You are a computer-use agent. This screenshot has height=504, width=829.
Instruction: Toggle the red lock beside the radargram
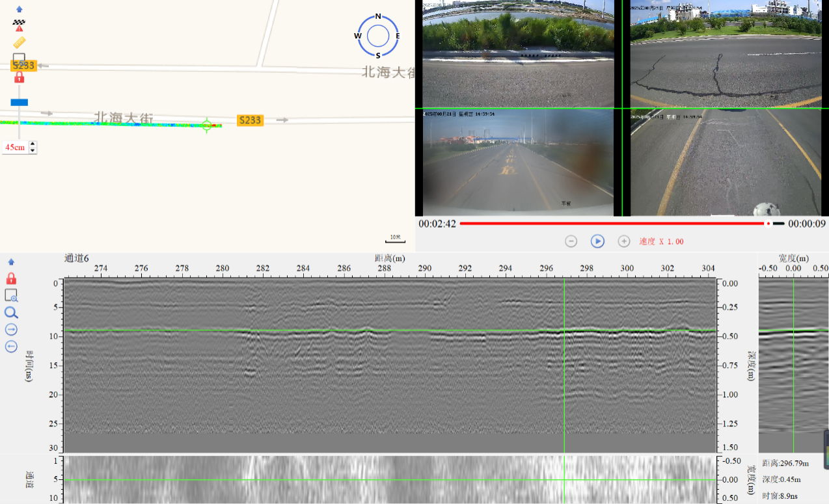click(x=11, y=278)
